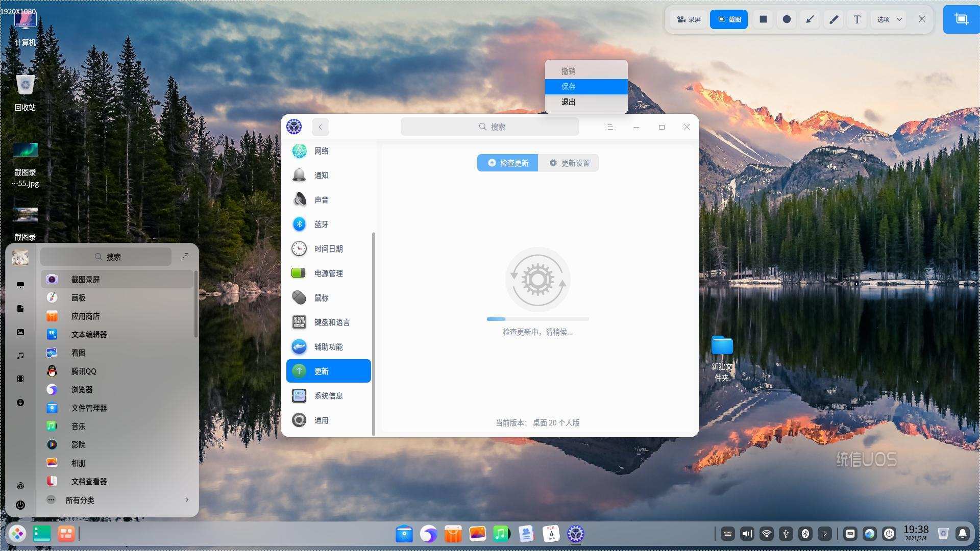Select the arrow drawing tool
Image resolution: width=980 pixels, height=551 pixels.
(x=810, y=19)
